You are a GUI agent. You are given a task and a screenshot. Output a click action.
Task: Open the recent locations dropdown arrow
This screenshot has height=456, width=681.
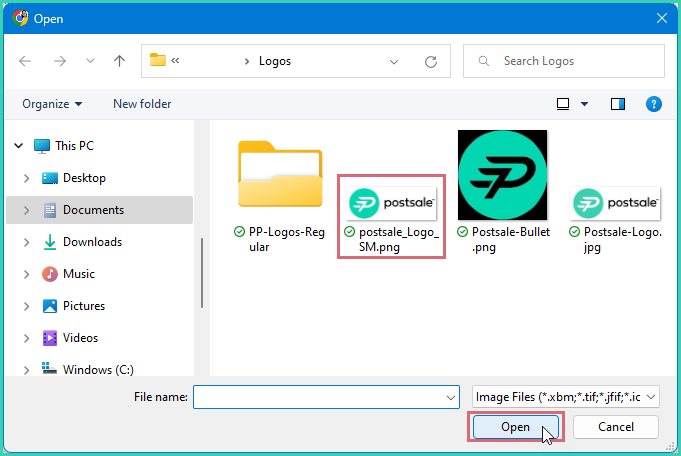pos(90,61)
